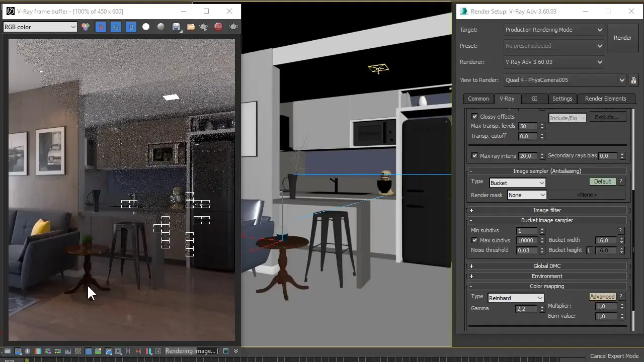Image resolution: width=644 pixels, height=362 pixels.
Task: Switch to the GI tab
Action: coord(534,99)
